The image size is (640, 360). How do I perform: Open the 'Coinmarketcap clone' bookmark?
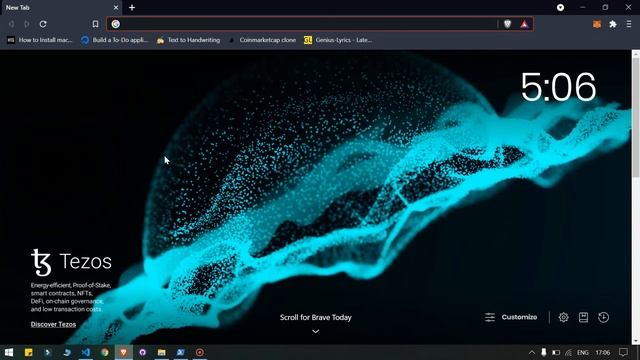[x=262, y=40]
